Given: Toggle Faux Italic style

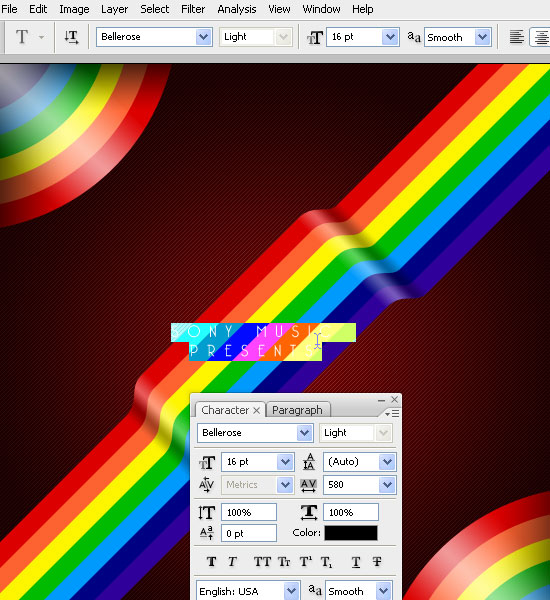Looking at the screenshot, I should coord(232,562).
